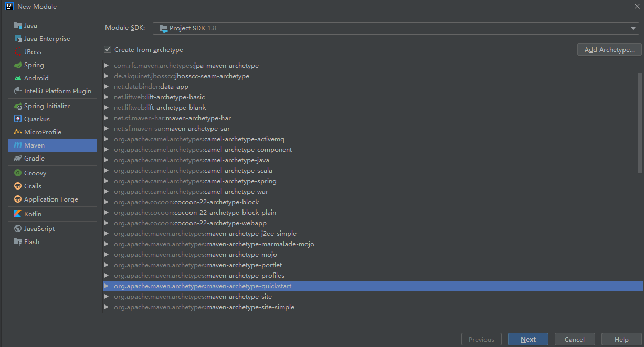Uncheck Create from archetype

(107, 49)
